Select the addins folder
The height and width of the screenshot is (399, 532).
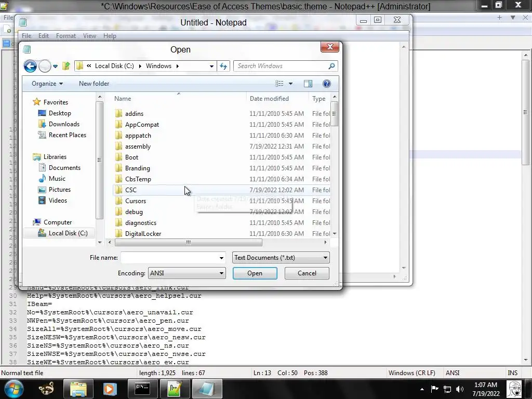[134, 114]
